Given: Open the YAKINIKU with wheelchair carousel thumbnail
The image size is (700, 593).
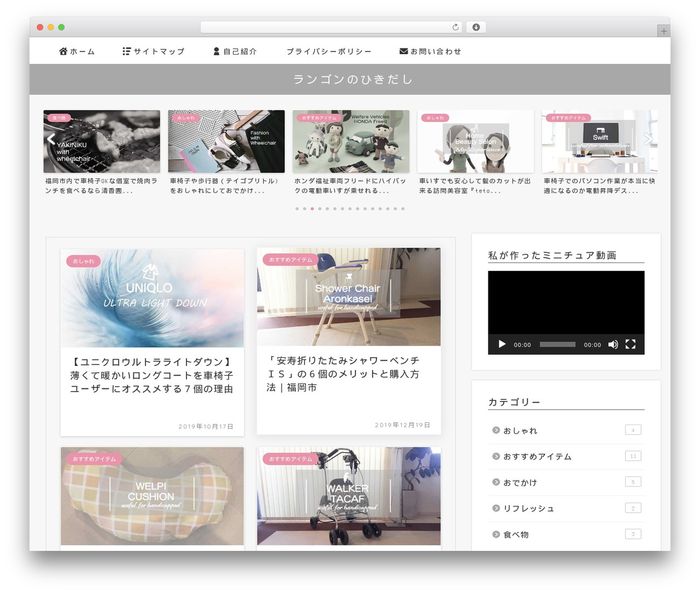Looking at the screenshot, I should (102, 142).
